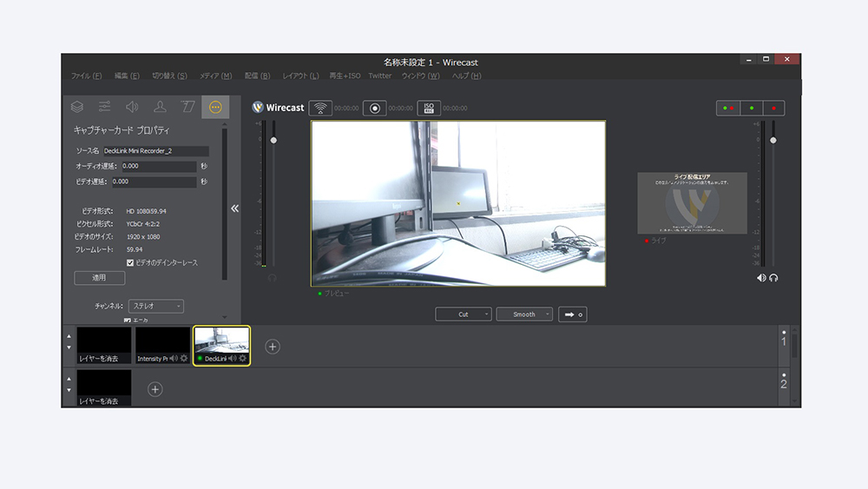Click the streaming broadcast wifi icon
The image size is (868, 489).
[x=320, y=108]
